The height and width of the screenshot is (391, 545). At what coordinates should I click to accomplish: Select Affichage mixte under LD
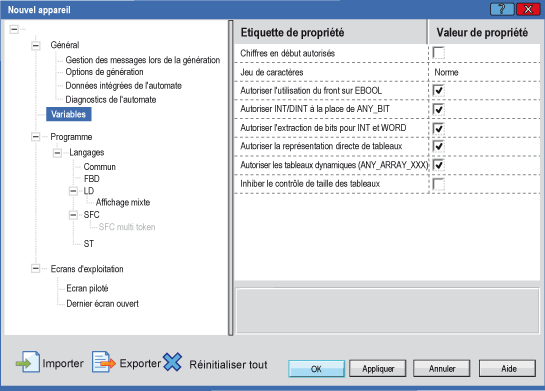[123, 202]
